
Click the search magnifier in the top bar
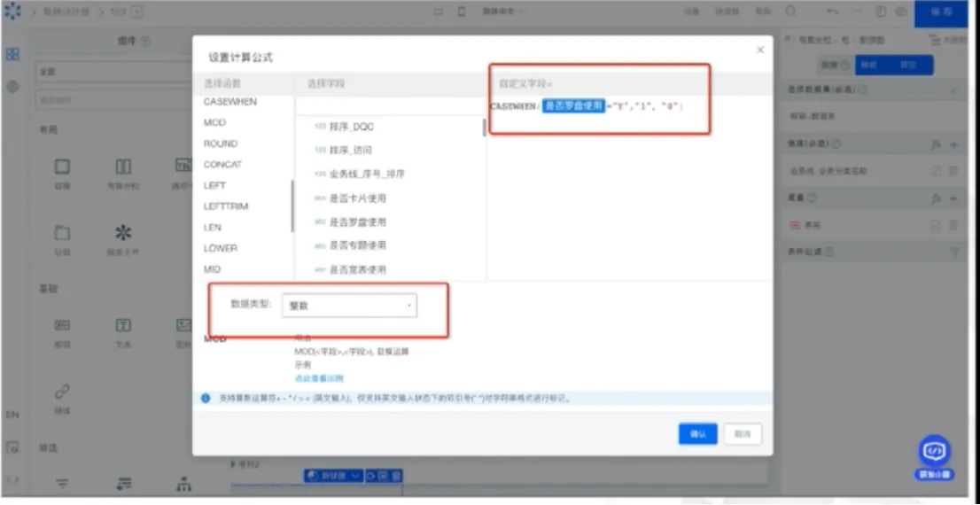pyautogui.click(x=790, y=12)
